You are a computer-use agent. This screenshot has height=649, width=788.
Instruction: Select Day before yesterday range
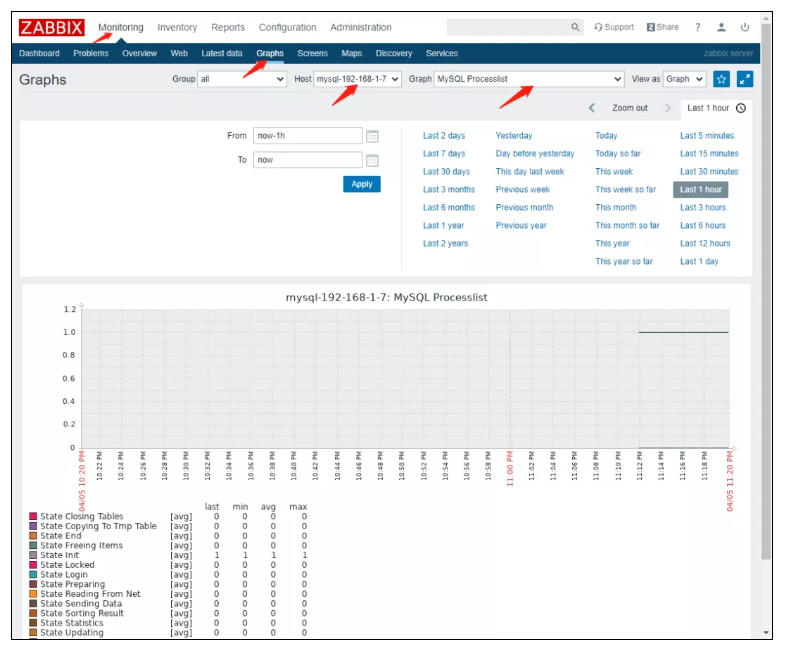tap(535, 154)
